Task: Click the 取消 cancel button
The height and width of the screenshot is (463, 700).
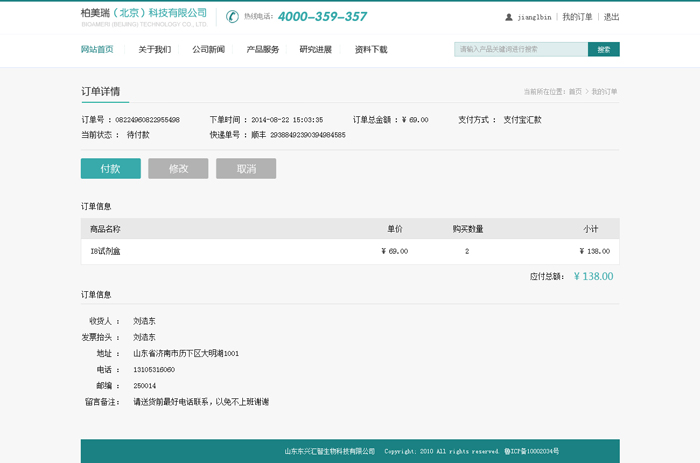Action: [x=246, y=169]
